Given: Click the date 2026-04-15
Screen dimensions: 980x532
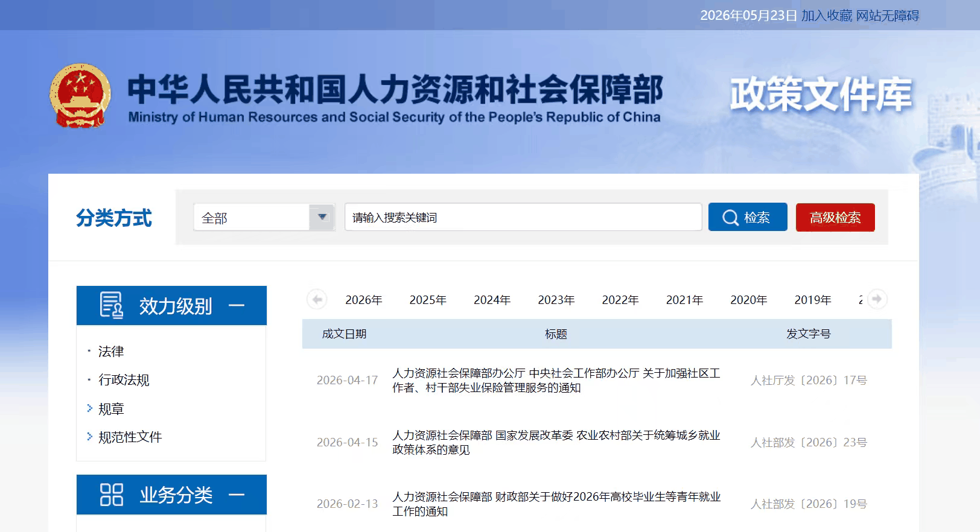Looking at the screenshot, I should 348,443.
